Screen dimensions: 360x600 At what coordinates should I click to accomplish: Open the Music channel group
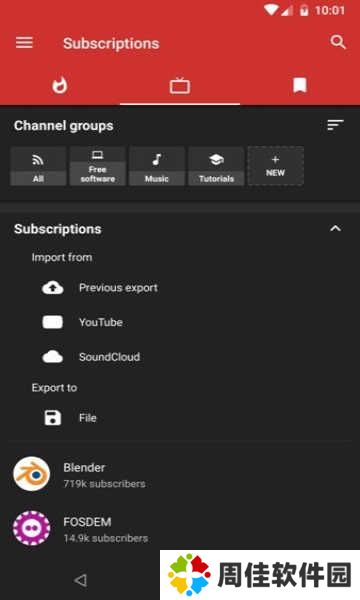click(157, 166)
